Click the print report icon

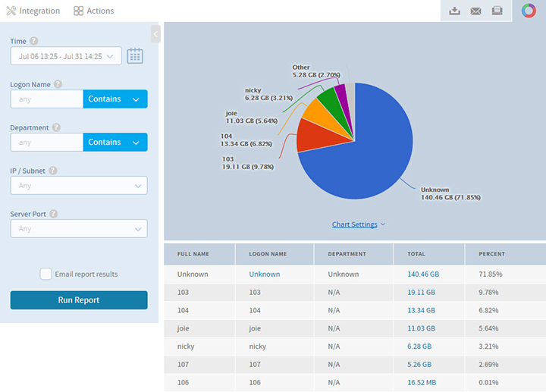point(497,11)
